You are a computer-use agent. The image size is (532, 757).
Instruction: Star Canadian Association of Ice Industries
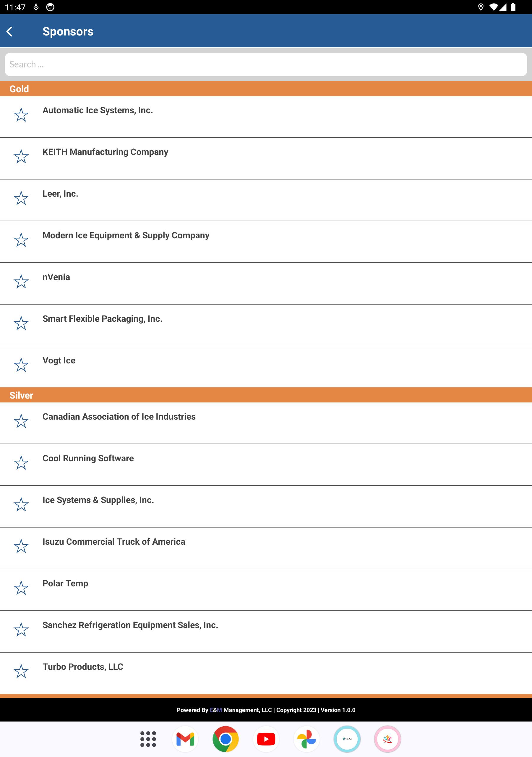[21, 421]
